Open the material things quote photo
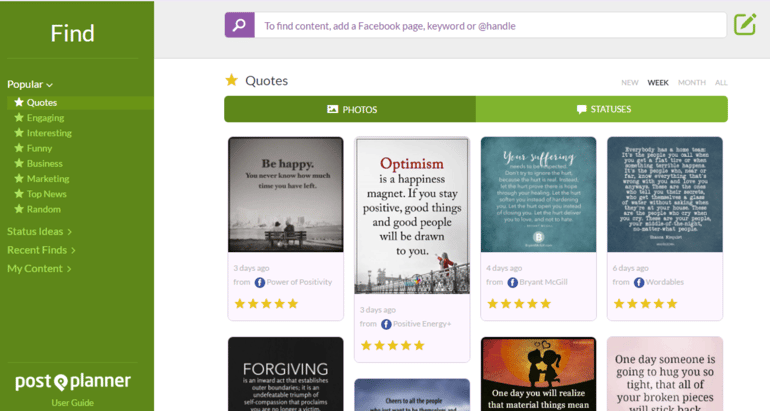The image size is (770, 411). (x=538, y=374)
